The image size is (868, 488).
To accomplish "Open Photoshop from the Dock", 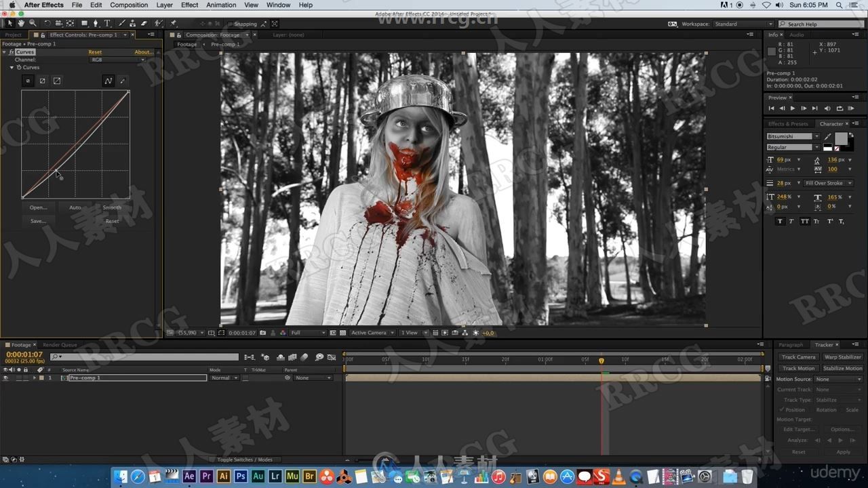I will point(241,476).
